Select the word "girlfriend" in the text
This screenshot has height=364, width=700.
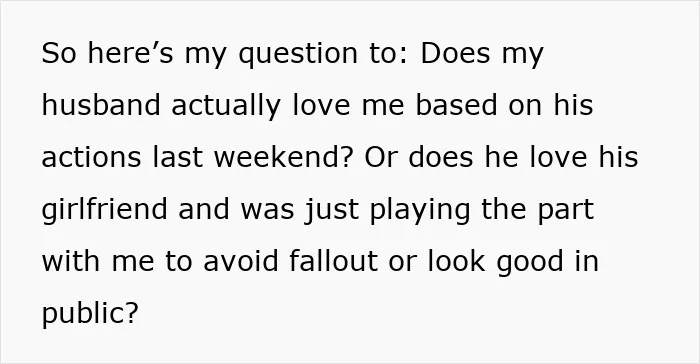pyautogui.click(x=104, y=210)
